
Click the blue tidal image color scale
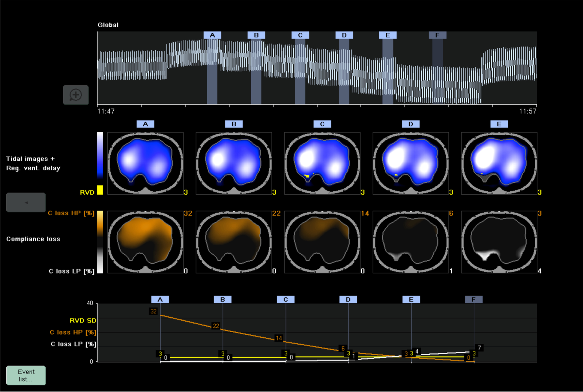tap(100, 155)
